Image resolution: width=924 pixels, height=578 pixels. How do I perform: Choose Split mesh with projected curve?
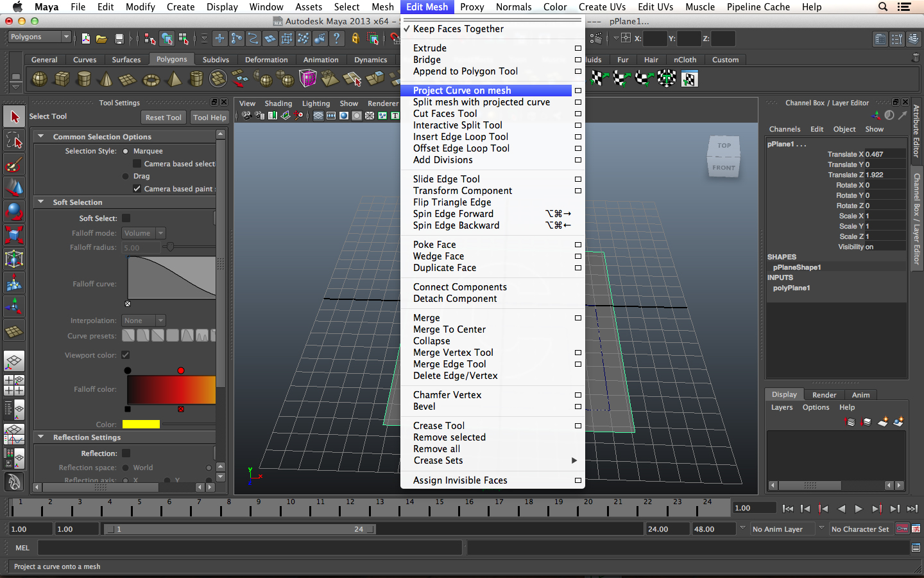pyautogui.click(x=481, y=102)
